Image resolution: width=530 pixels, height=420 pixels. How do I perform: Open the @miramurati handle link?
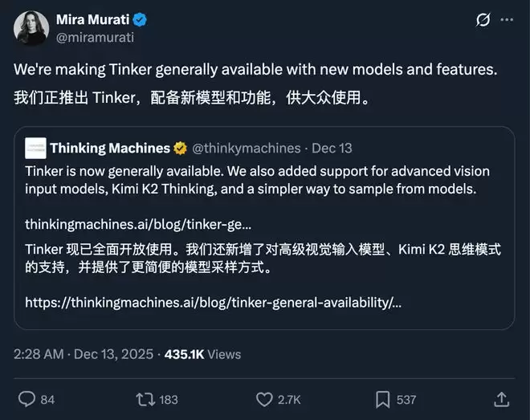click(x=95, y=37)
